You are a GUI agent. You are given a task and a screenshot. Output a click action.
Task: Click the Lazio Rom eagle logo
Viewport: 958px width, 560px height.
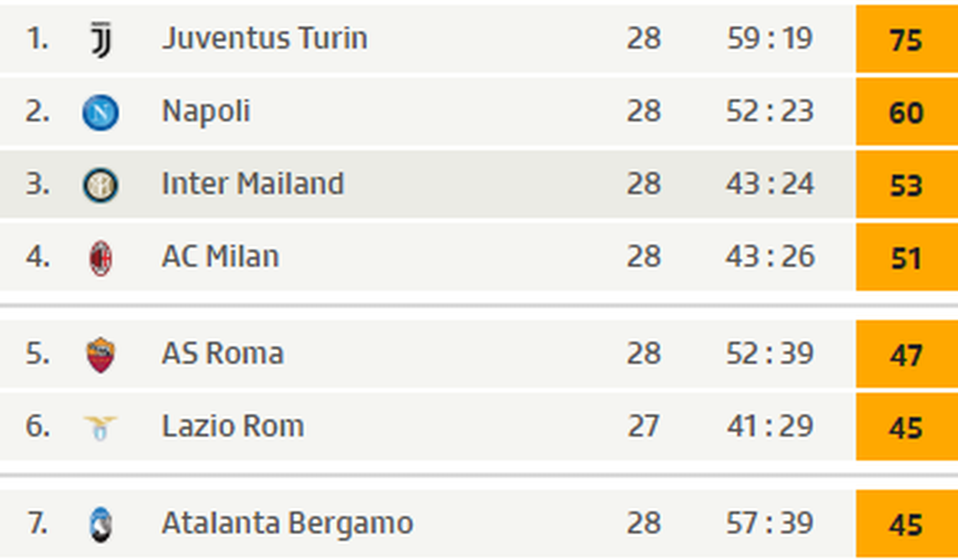coord(100,427)
